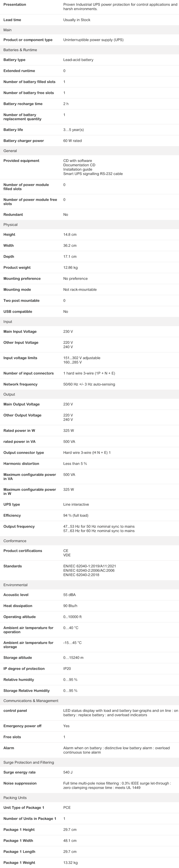The image size is (179, 868).
Task: Click the Output section header
Action: (9, 394)
